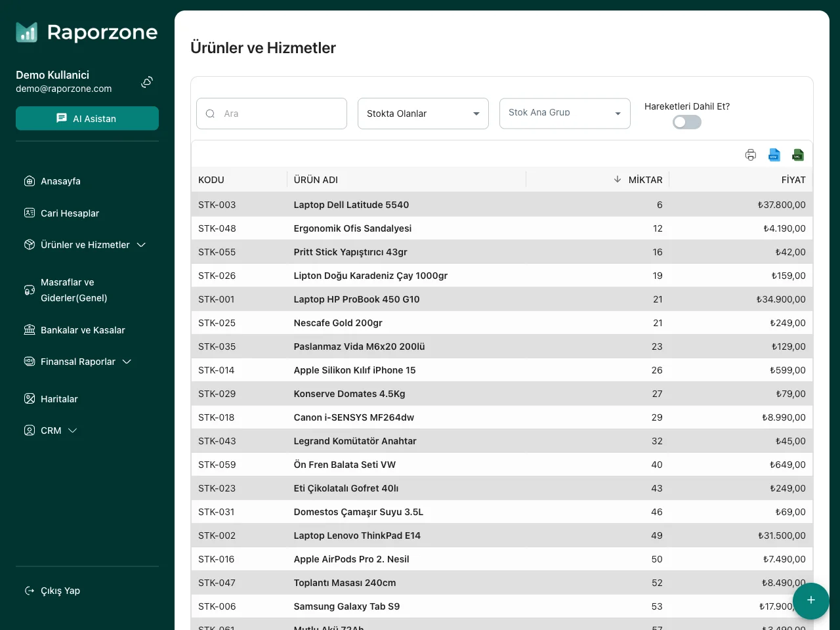The height and width of the screenshot is (630, 840).
Task: Open the Stokta Olanlar dropdown
Action: 423,114
